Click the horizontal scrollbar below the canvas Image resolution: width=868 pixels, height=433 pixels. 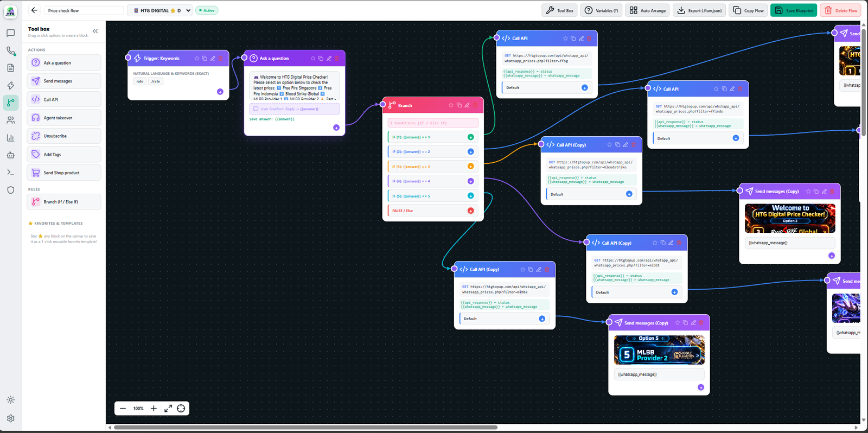click(305, 428)
